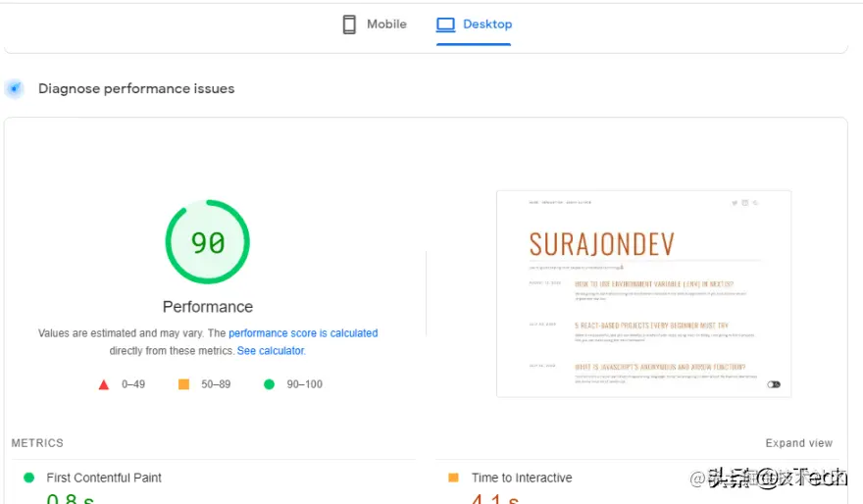The height and width of the screenshot is (504, 863).
Task: Toggle the dark mode switch in screenshot
Action: click(774, 384)
